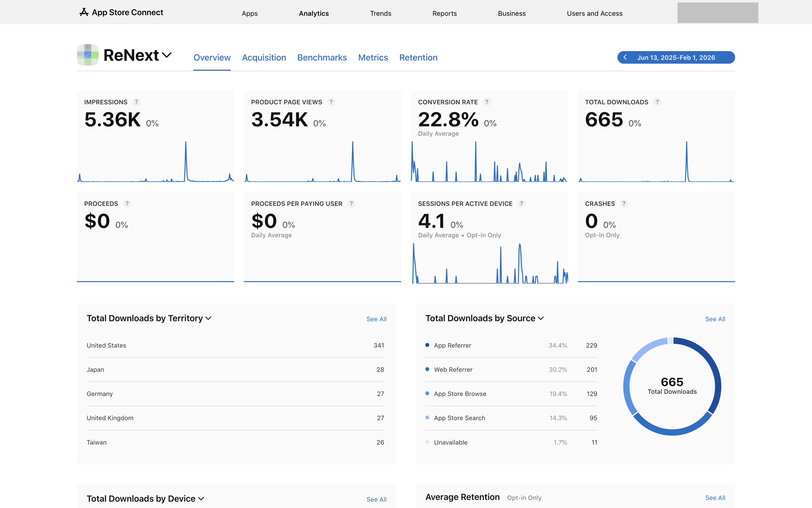The width and height of the screenshot is (812, 508).
Task: Click the App Store Search source label
Action: click(460, 418)
